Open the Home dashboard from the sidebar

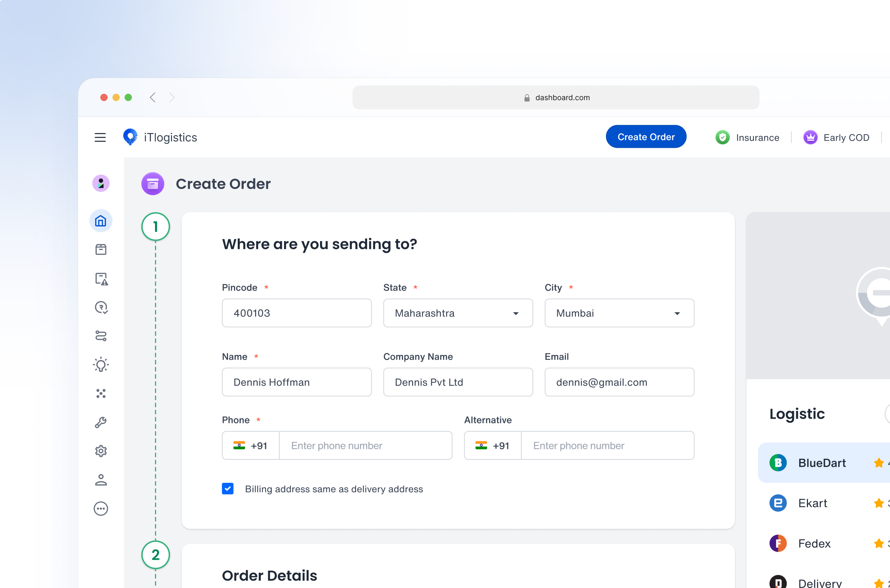pos(100,221)
